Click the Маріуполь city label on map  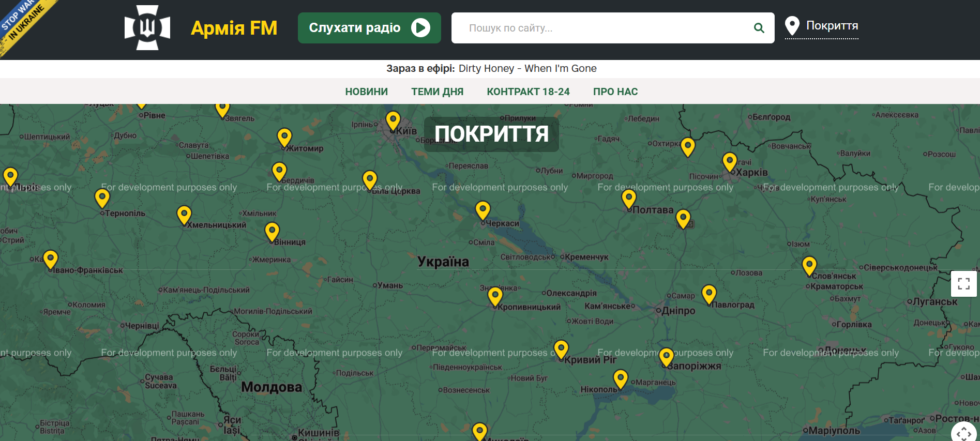(x=834, y=431)
